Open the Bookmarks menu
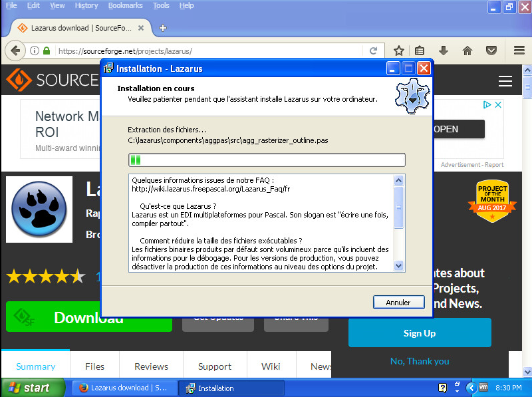 tap(125, 5)
